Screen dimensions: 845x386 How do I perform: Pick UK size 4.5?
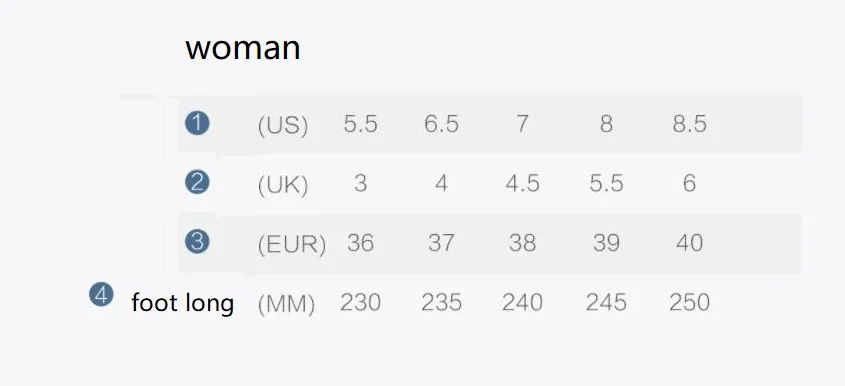click(x=522, y=184)
